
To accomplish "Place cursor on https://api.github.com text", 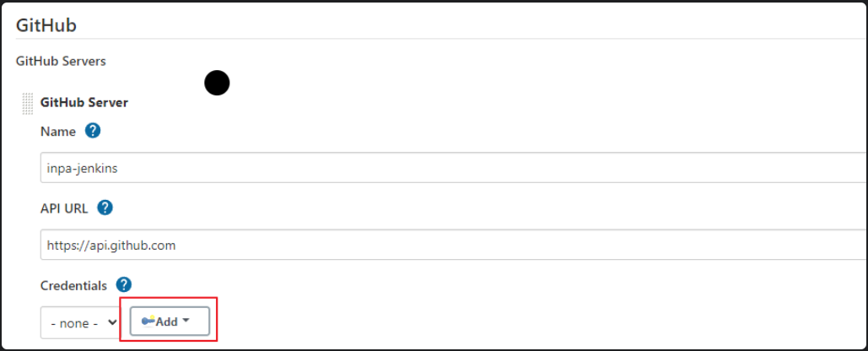I will point(111,246).
